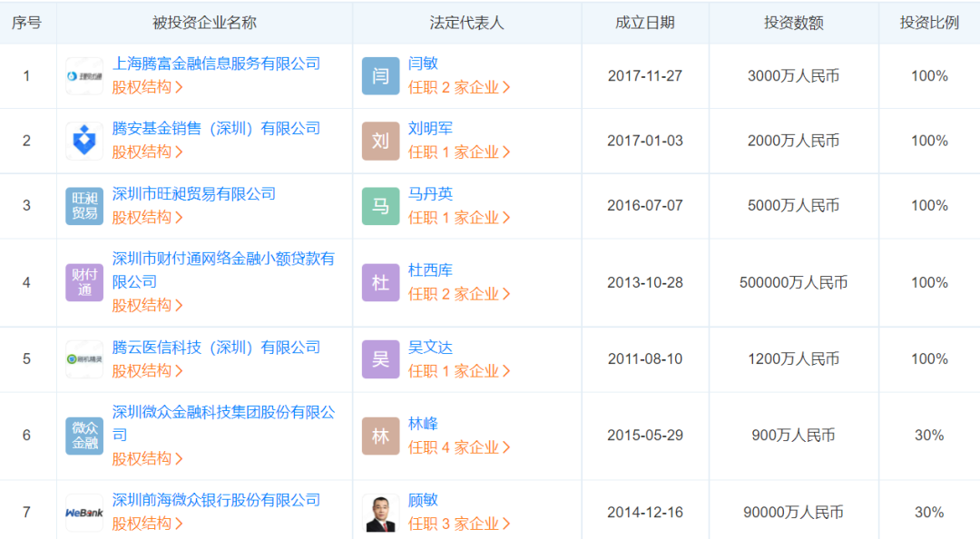This screenshot has height=539, width=980.
Task: Open legal representative 林峰's profile
Action: point(423,424)
